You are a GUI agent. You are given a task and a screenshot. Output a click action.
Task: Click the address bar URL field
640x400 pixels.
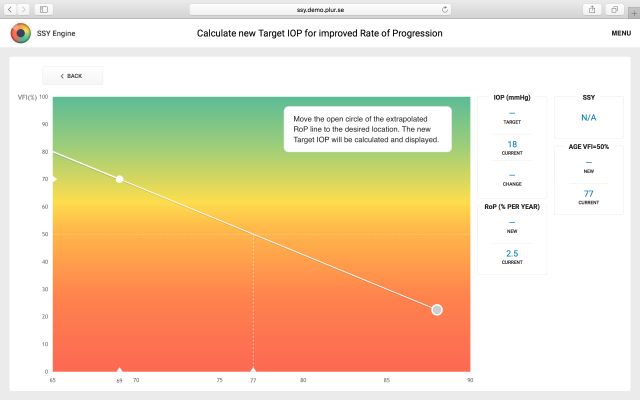[x=320, y=8]
